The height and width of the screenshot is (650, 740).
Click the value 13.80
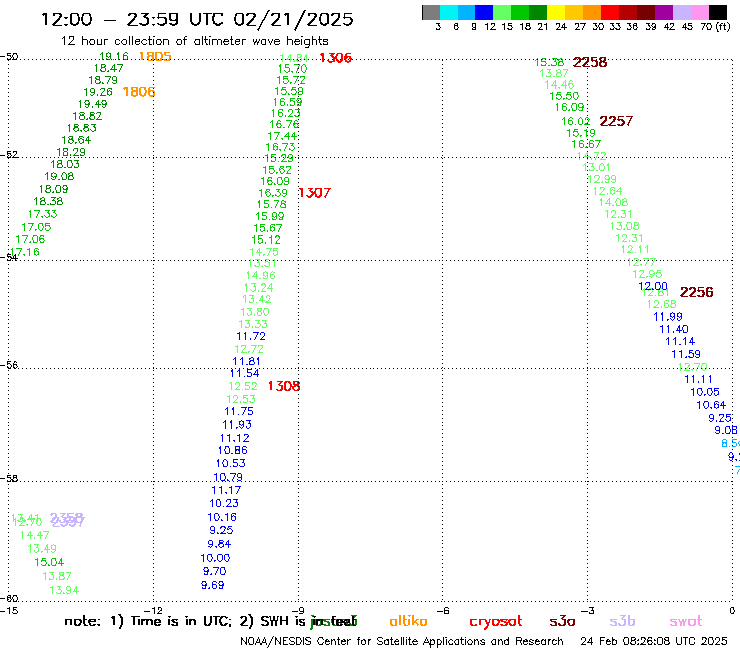(x=255, y=312)
